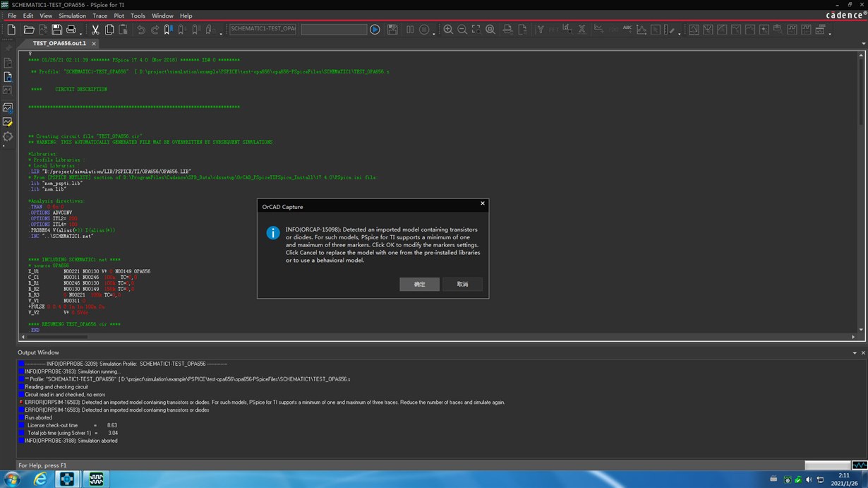Click the Mark Data Points icon
The width and height of the screenshot is (868, 488).
coord(641,30)
